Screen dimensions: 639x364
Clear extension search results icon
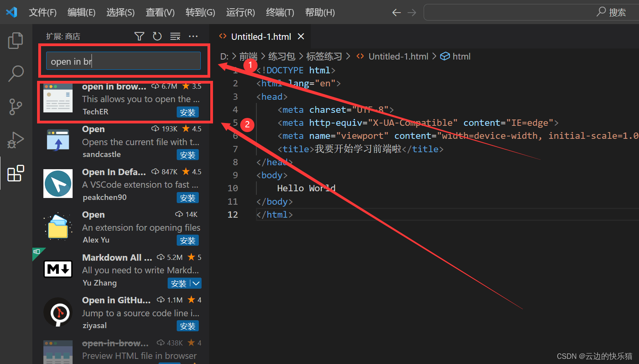pos(175,36)
